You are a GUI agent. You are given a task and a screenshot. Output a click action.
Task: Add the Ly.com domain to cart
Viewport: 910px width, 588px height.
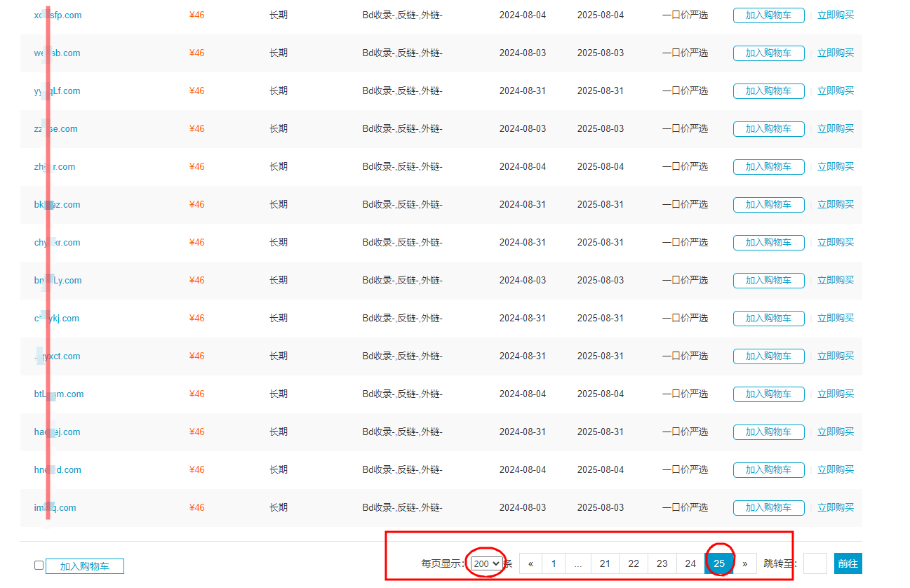coord(768,280)
